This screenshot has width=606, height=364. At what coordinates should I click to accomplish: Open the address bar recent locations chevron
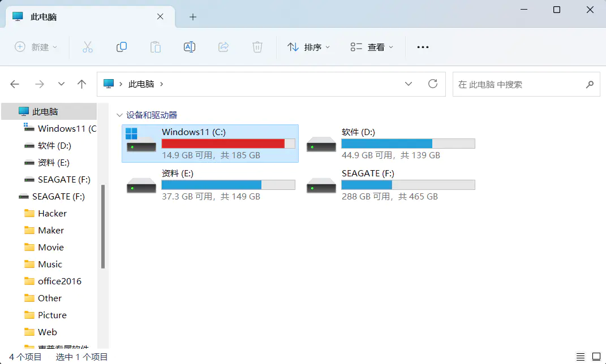409,84
